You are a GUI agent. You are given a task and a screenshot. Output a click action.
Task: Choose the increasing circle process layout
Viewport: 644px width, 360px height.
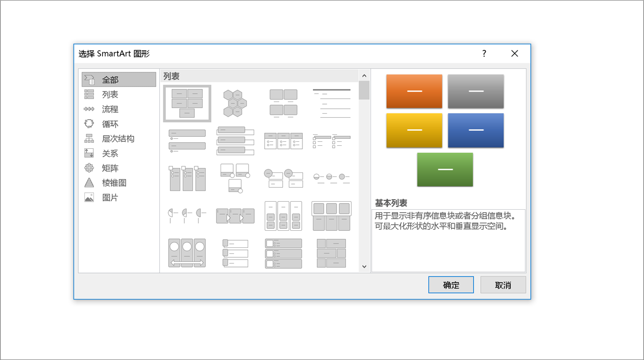pyautogui.click(x=332, y=178)
